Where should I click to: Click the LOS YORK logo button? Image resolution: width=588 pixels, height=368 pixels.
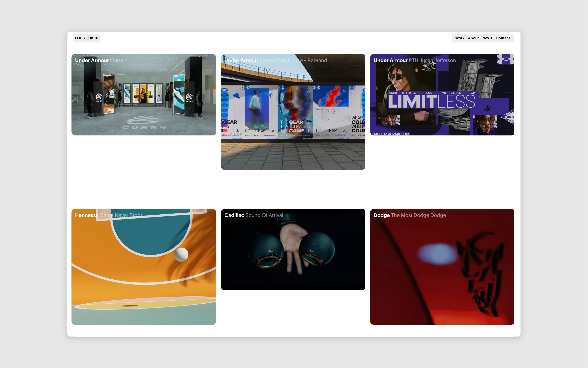pos(86,38)
